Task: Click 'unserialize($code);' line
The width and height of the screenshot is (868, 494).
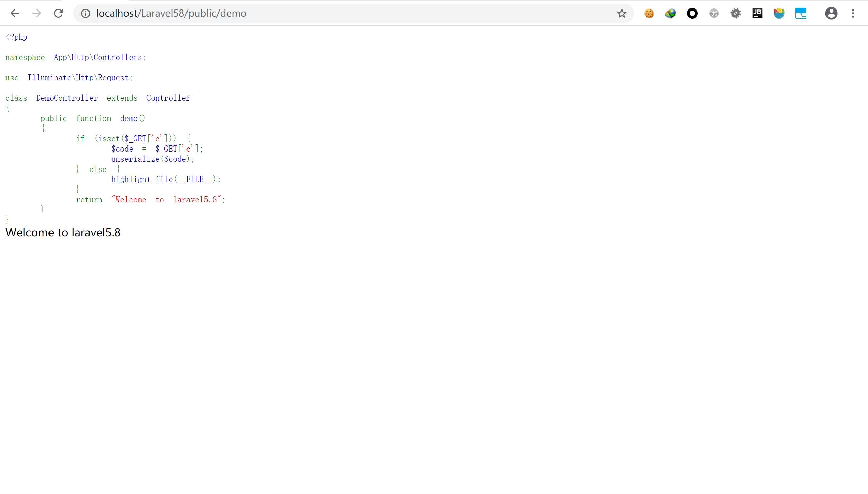Action: (x=153, y=159)
